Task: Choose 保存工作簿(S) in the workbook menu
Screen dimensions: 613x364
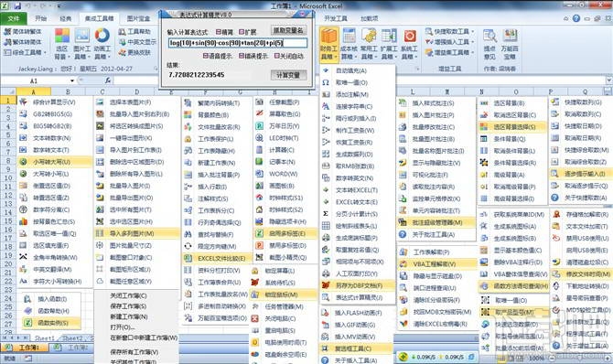Action: point(136,306)
